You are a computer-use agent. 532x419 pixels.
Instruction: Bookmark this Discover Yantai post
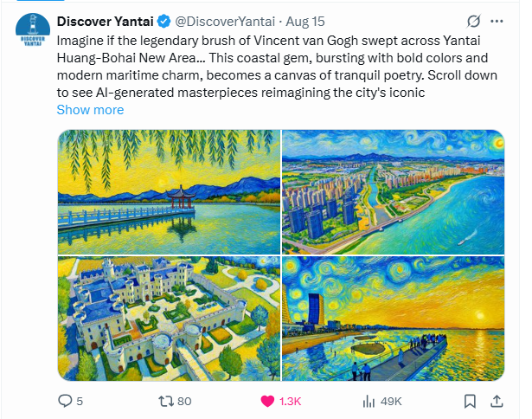pyautogui.click(x=470, y=401)
